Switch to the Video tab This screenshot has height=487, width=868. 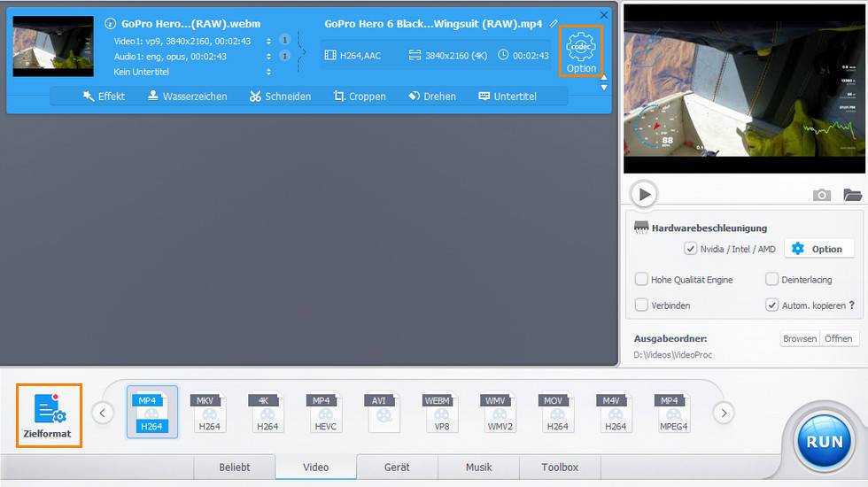(315, 468)
